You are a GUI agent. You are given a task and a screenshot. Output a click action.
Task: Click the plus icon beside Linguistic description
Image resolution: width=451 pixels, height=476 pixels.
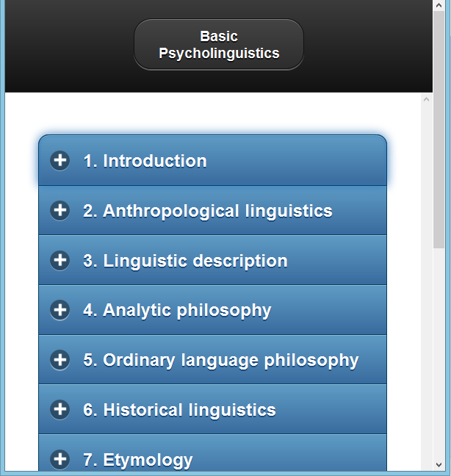[60, 260]
